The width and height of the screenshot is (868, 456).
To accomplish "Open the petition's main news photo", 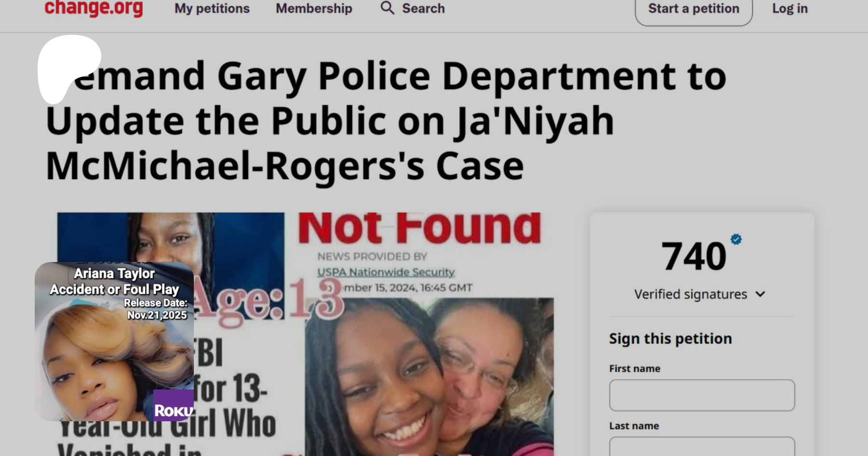I will pyautogui.click(x=306, y=334).
